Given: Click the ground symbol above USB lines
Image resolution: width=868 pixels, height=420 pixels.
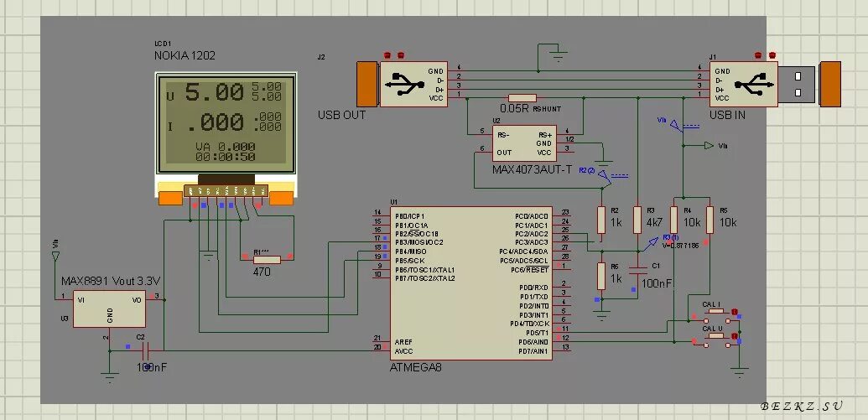Looking at the screenshot, I should pyautogui.click(x=559, y=55).
